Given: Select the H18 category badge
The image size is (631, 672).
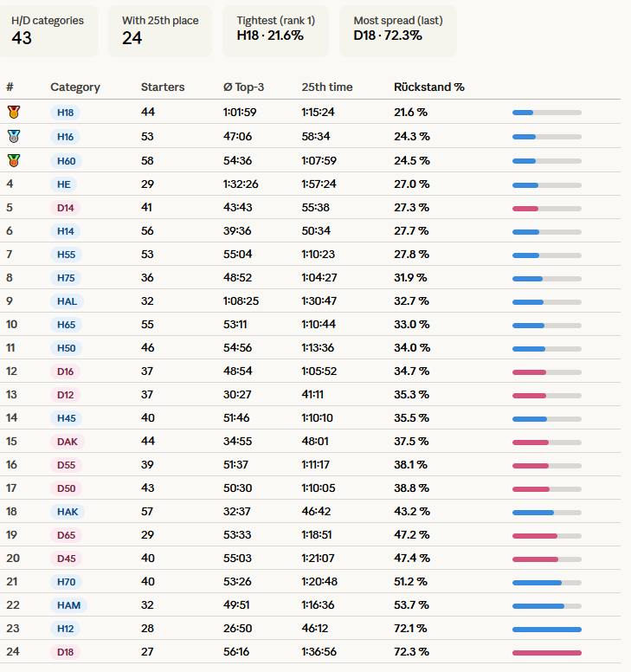Looking at the screenshot, I should click(x=65, y=113).
